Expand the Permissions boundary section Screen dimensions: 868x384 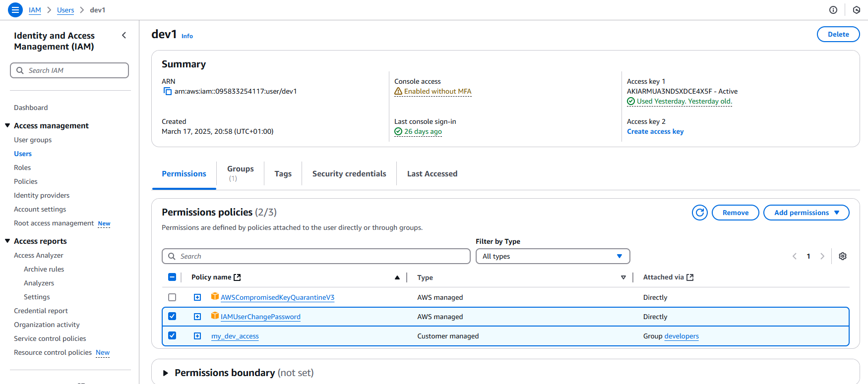coord(166,373)
